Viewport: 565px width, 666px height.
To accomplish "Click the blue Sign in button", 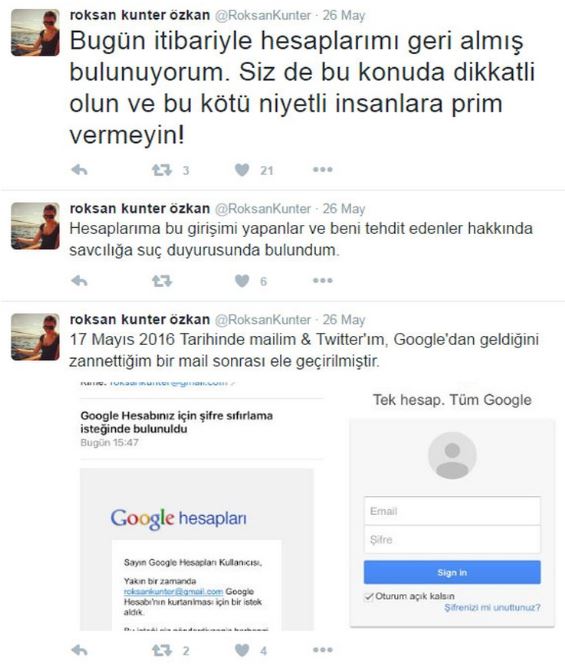I will [452, 572].
